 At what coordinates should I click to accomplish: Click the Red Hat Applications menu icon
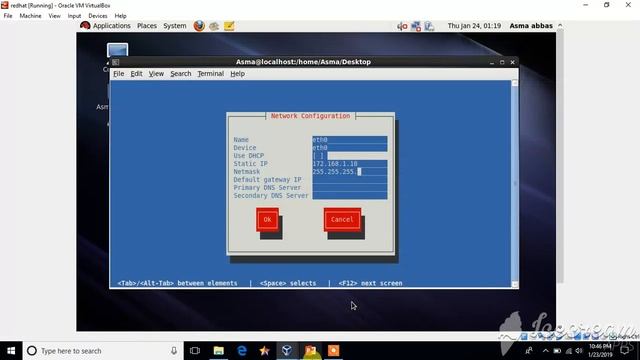click(x=85, y=26)
